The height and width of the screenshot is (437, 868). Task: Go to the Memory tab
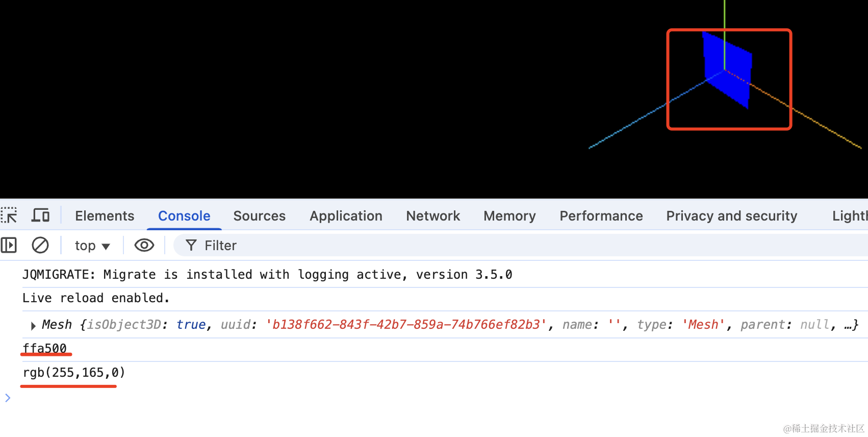[x=509, y=216]
